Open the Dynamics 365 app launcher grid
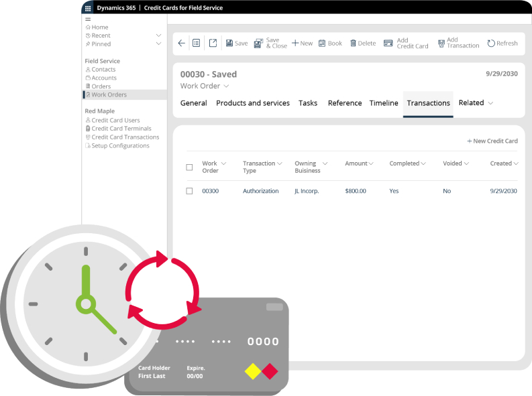This screenshot has height=396, width=532. click(x=88, y=8)
